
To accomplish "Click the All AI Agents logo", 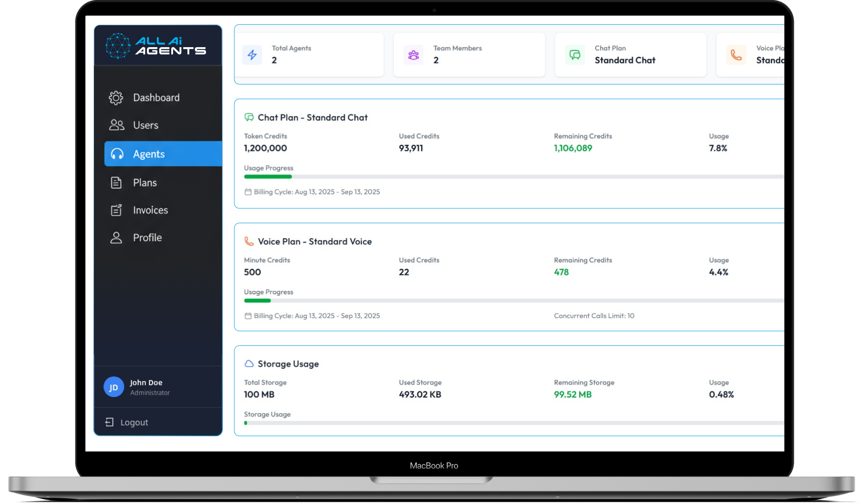I will [156, 46].
